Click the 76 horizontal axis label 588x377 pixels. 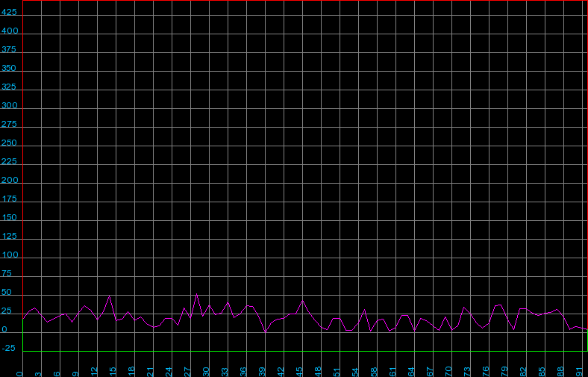tap(487, 372)
